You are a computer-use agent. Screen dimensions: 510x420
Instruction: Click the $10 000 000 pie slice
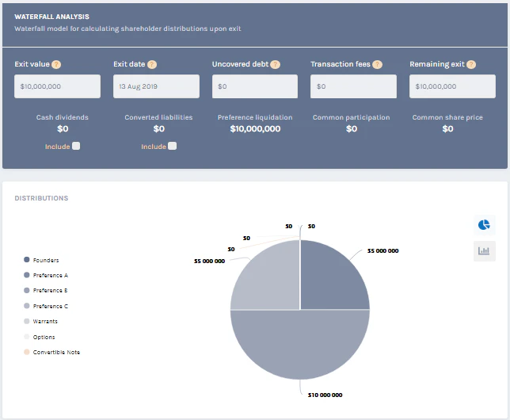(x=300, y=346)
